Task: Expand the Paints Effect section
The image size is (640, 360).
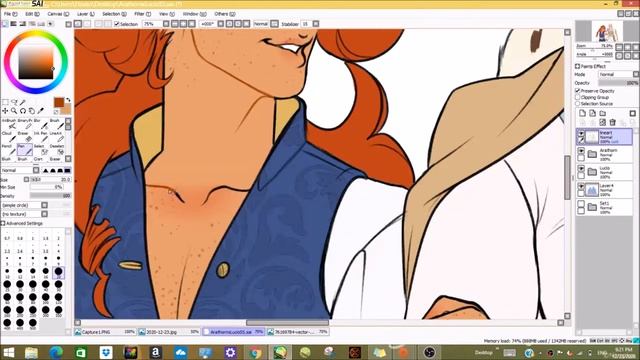Action: (577, 66)
